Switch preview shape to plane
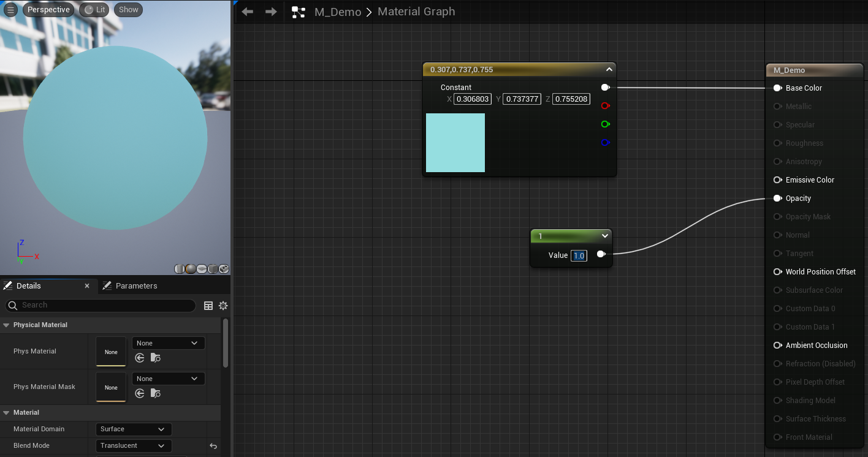The height and width of the screenshot is (457, 868). [202, 269]
